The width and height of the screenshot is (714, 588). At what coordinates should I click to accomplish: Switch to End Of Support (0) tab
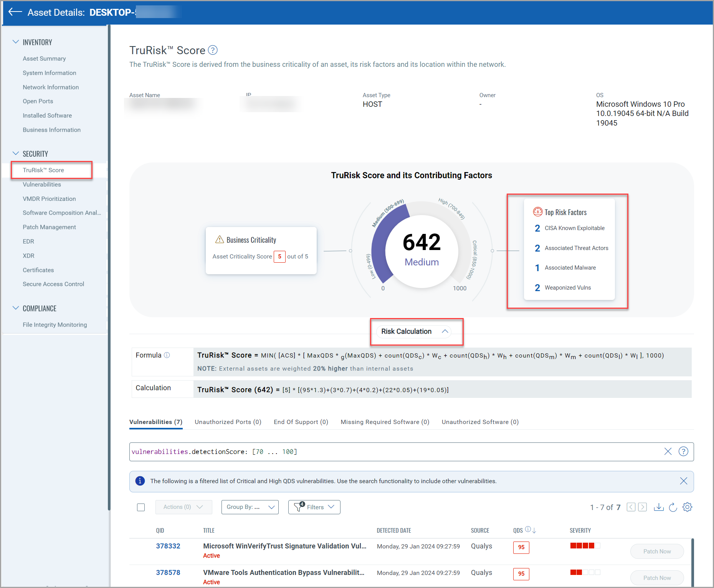pyautogui.click(x=301, y=422)
